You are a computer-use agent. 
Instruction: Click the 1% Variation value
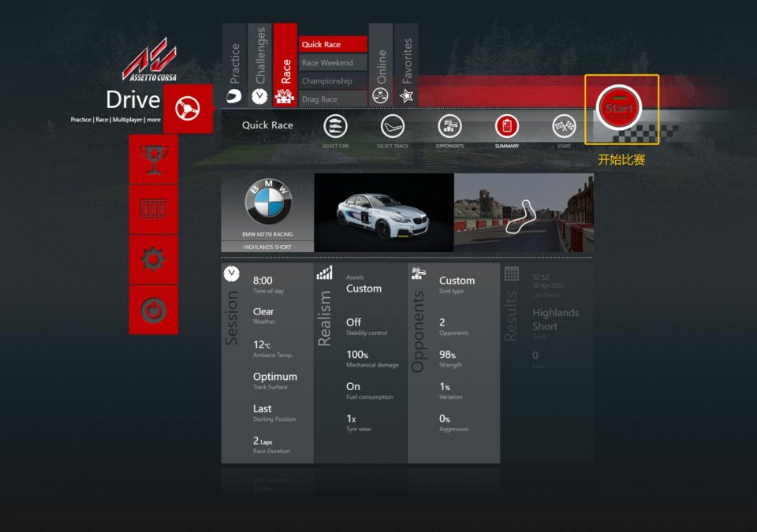pos(445,387)
